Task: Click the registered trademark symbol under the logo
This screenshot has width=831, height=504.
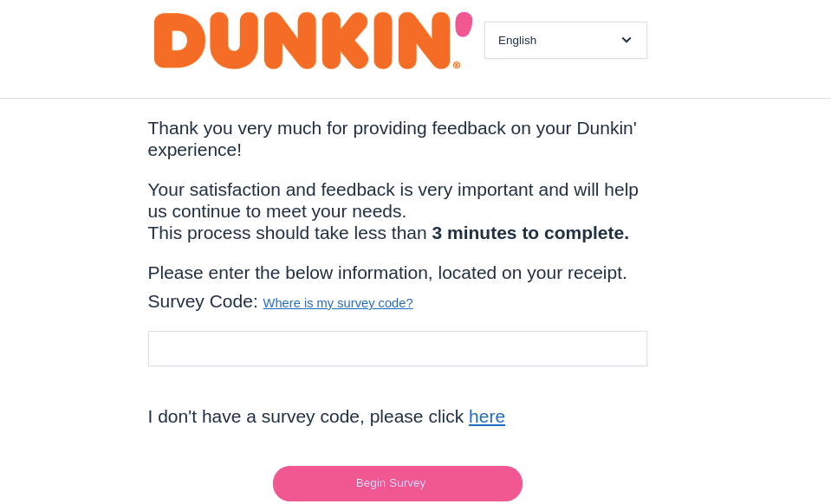Action: tap(458, 65)
